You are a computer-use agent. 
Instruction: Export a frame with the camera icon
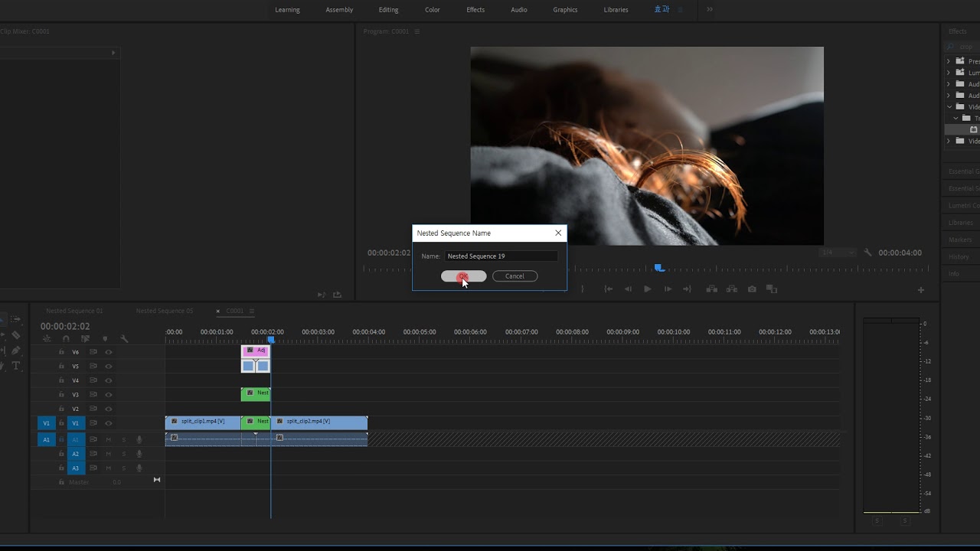pos(752,289)
